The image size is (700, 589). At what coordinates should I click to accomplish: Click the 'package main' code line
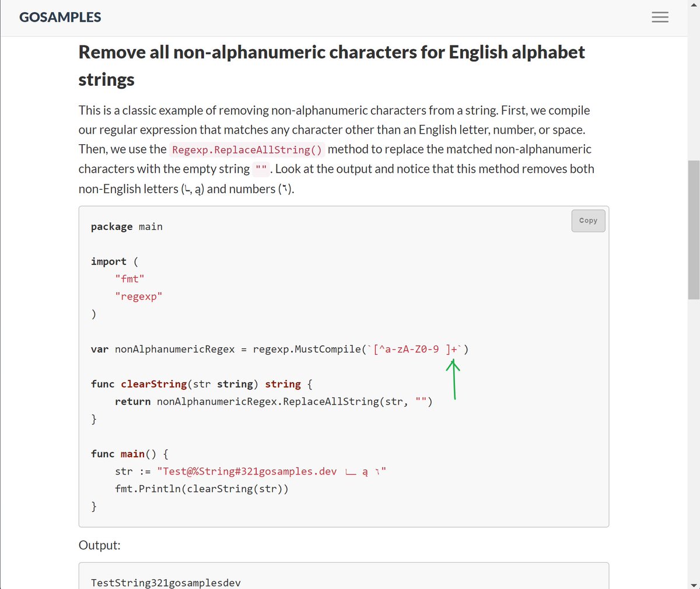coord(127,226)
